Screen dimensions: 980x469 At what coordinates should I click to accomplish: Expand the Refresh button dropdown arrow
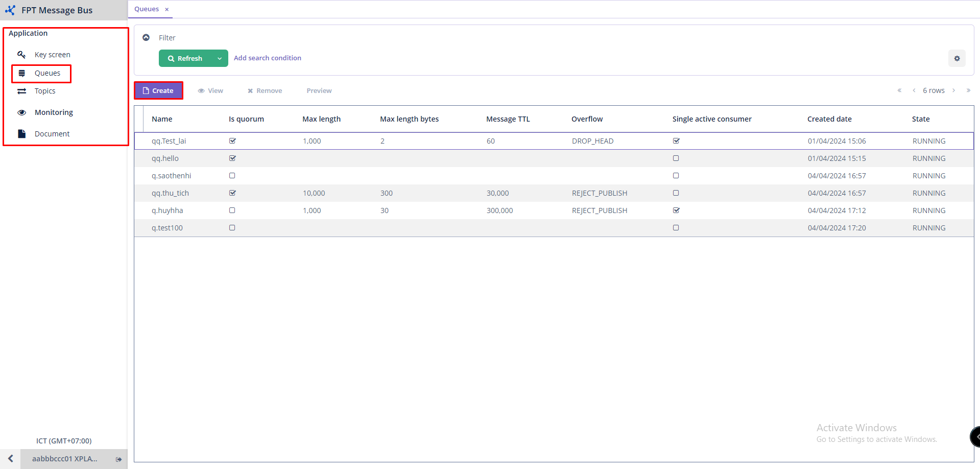[220, 58]
